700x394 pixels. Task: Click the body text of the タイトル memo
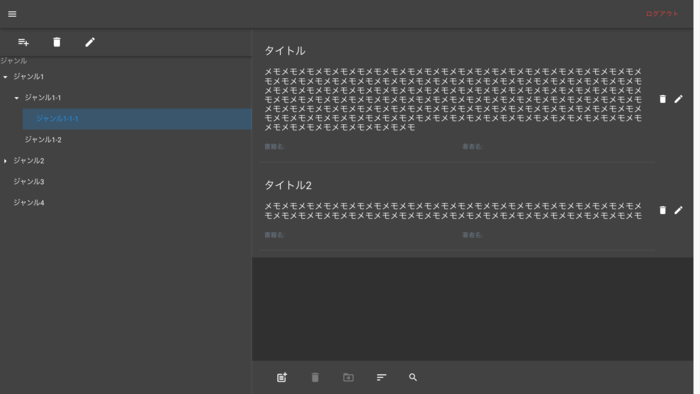453,100
